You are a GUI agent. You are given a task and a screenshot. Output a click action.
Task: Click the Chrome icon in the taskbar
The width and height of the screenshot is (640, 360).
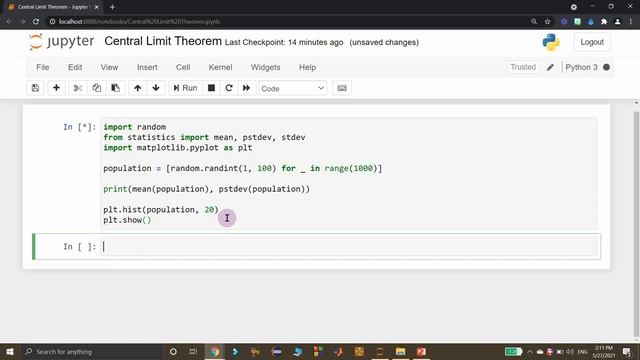point(215,351)
